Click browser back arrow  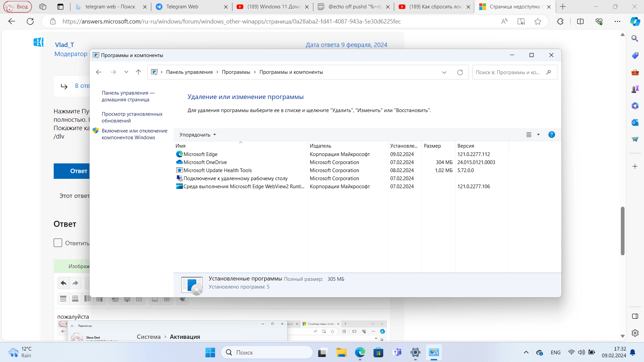(x=12, y=21)
